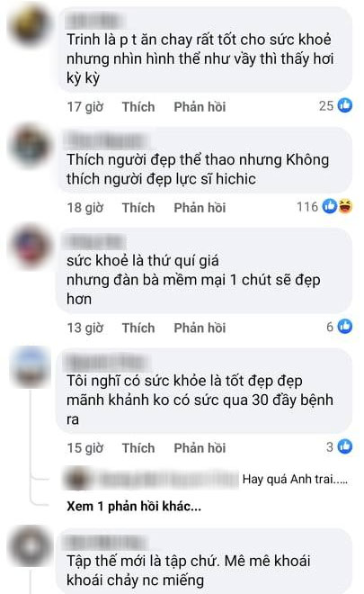364x594 pixels.
Task: Click blue like icon beside 116 count
Action: 330,206
